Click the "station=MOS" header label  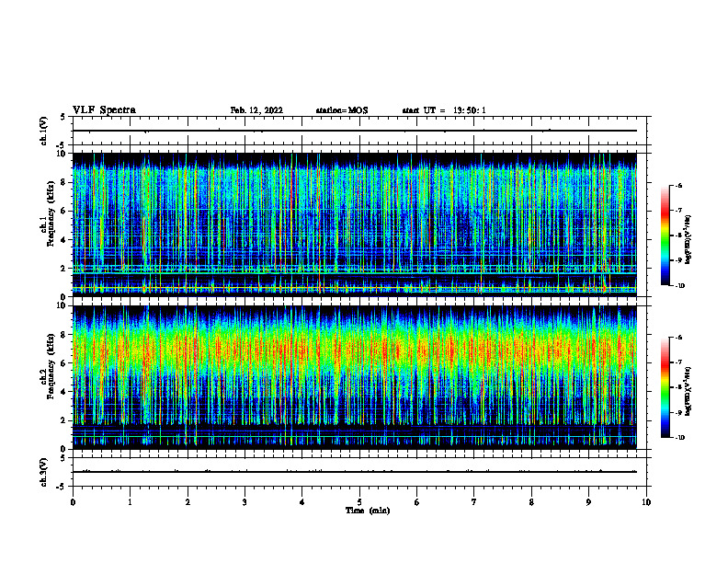[342, 110]
